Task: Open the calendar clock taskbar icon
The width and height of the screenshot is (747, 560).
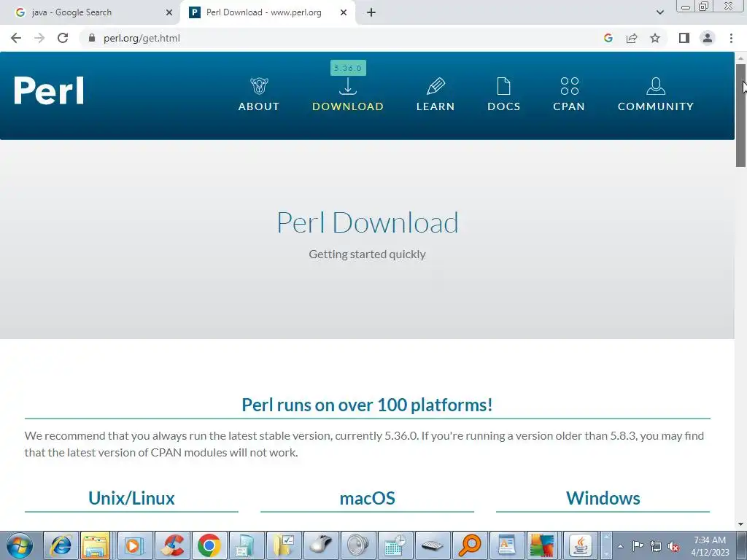Action: pos(395,545)
